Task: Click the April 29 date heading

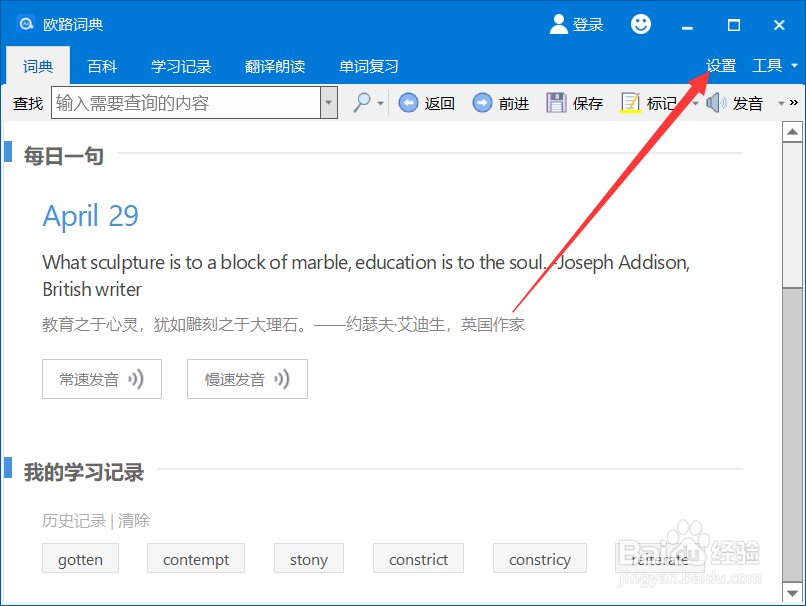Action: pos(90,216)
